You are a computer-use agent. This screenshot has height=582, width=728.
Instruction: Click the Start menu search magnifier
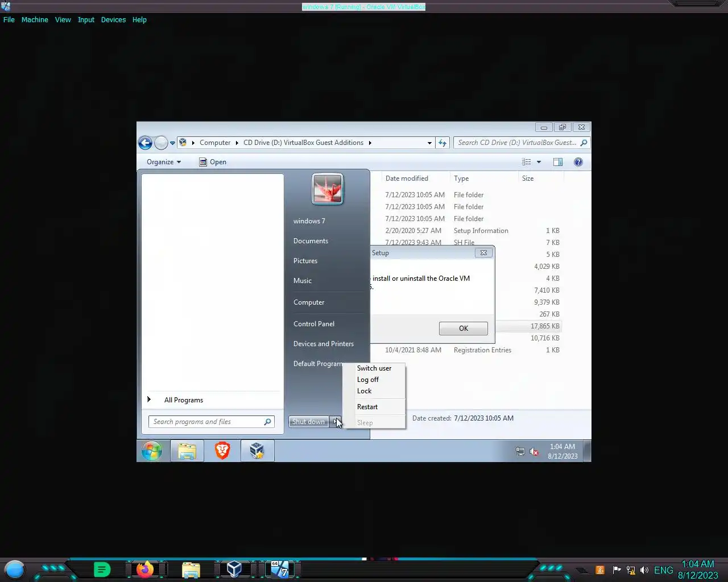[x=268, y=422]
